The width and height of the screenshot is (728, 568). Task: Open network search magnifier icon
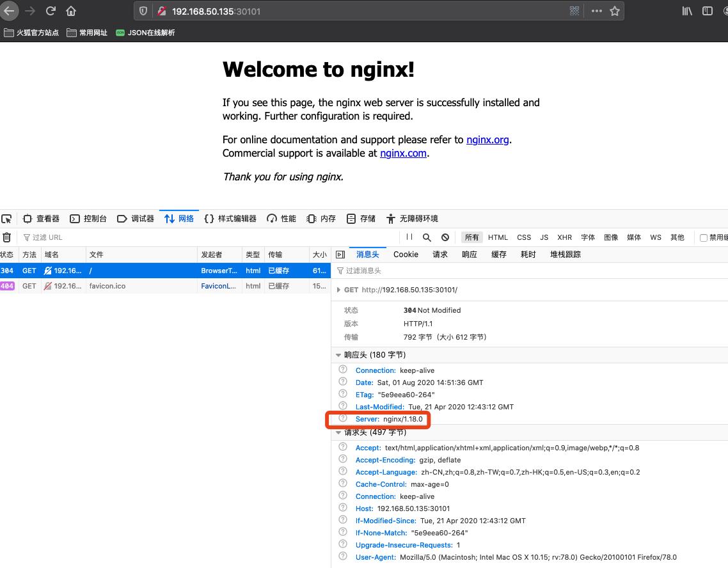pos(427,237)
